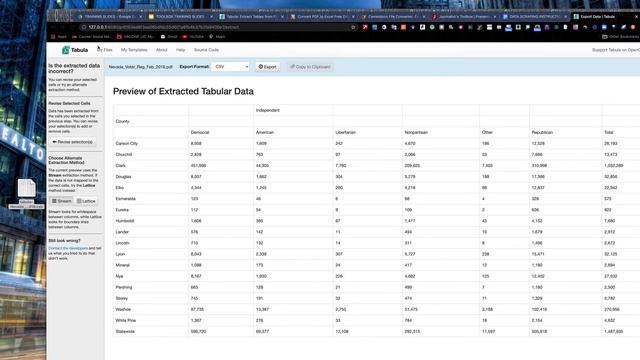Switch to the Journalist's Toolbox tab
The height and width of the screenshot is (360, 640).
coord(464,17)
